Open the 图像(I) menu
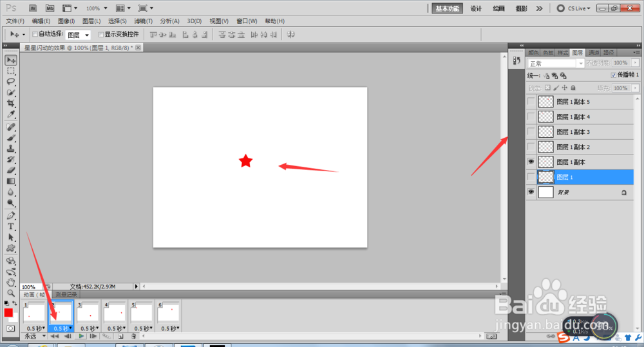Screen dimensions: 644x347 tap(66, 21)
